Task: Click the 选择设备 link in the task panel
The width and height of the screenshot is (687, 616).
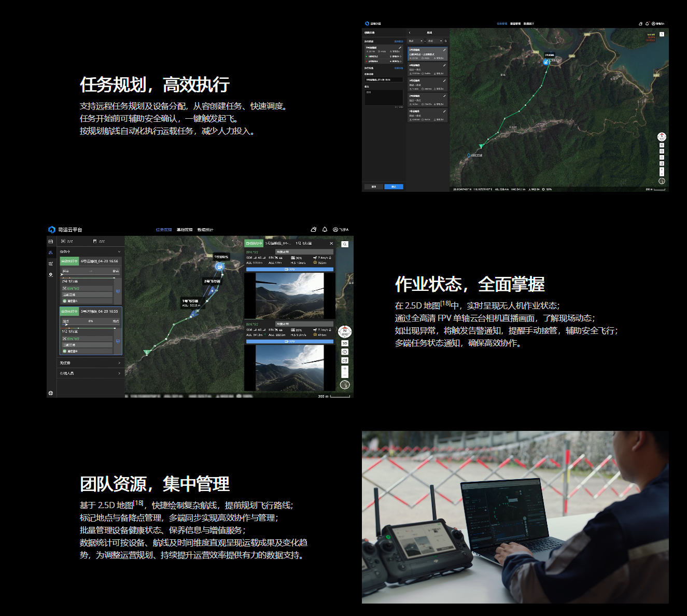Action: click(x=398, y=68)
